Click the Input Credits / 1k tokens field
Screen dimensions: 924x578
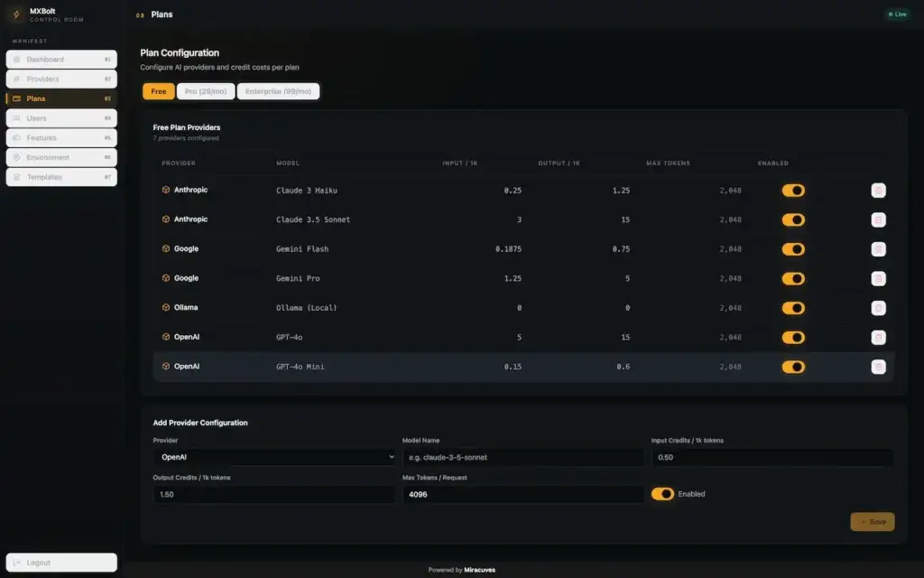tap(772, 457)
